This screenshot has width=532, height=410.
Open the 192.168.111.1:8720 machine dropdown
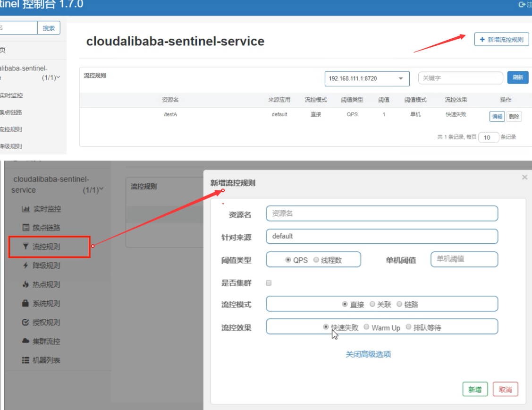367,78
